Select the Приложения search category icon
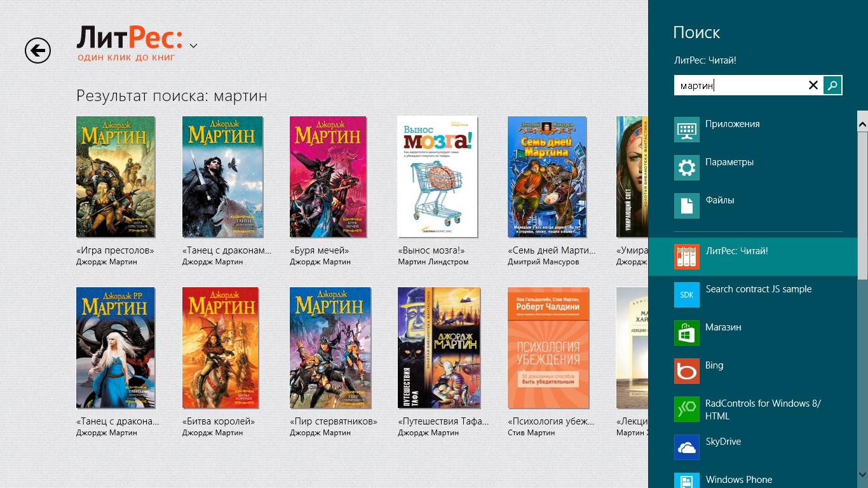The height and width of the screenshot is (488, 868). (x=686, y=130)
